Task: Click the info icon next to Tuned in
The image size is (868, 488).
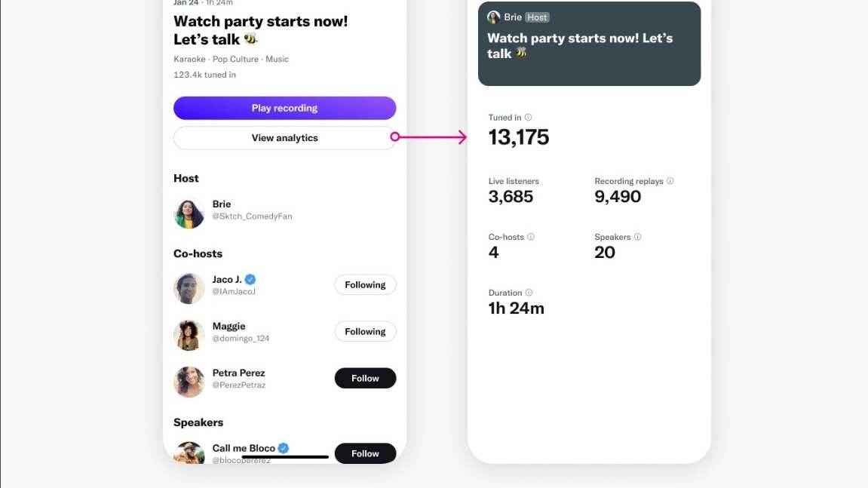Action: [528, 118]
